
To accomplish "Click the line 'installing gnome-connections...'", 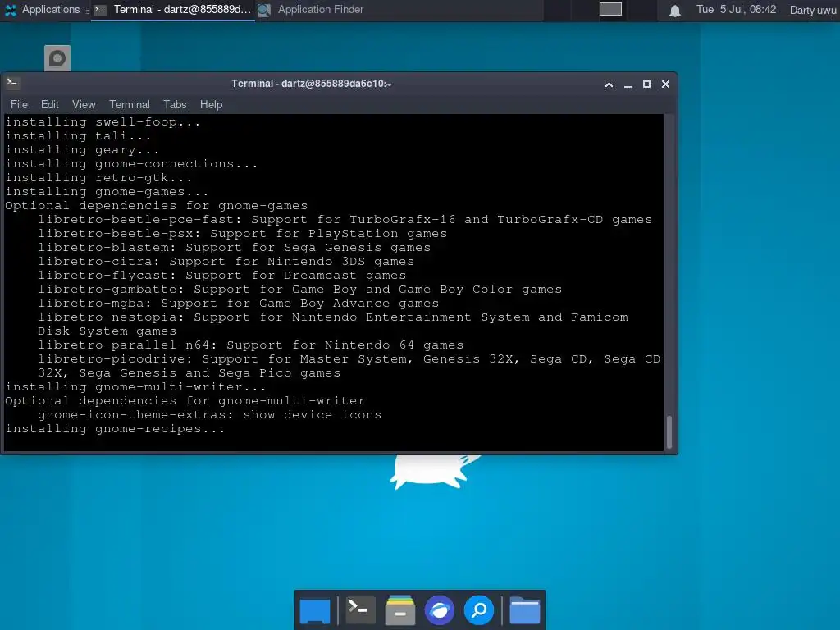I will point(132,164).
